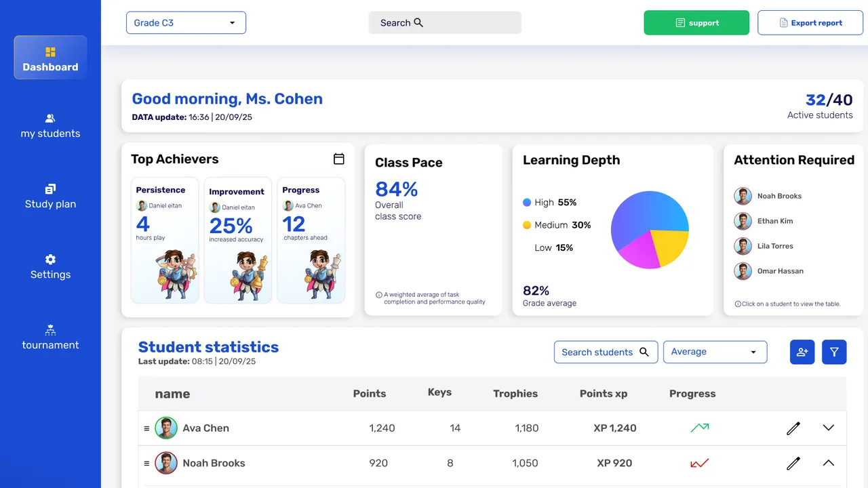Open the Progress achiever card

point(311,240)
